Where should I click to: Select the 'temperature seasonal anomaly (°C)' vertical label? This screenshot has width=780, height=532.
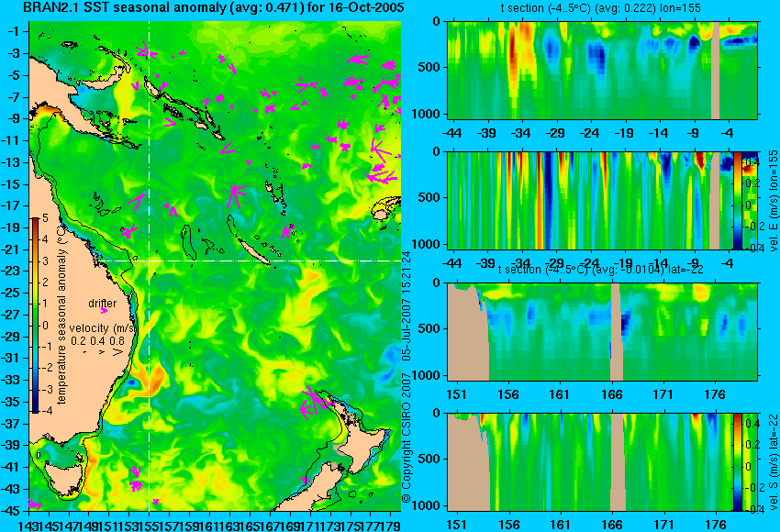click(x=61, y=316)
